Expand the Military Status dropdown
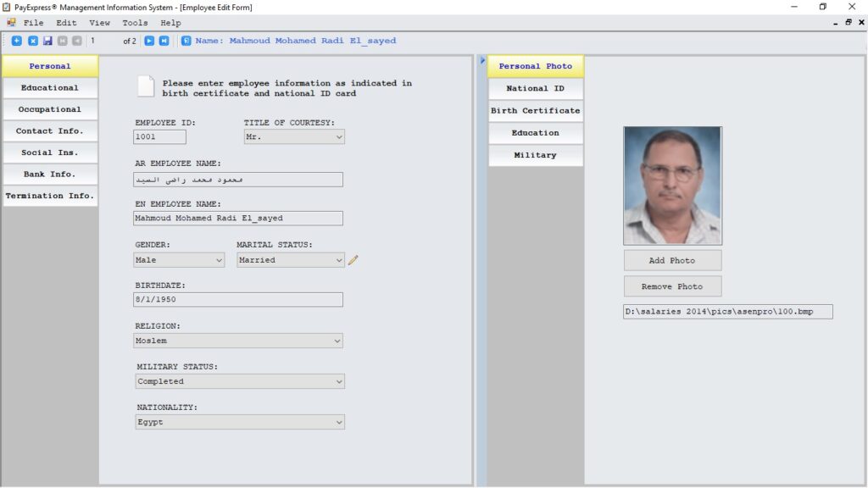Image resolution: width=868 pixels, height=488 pixels. pyautogui.click(x=339, y=381)
